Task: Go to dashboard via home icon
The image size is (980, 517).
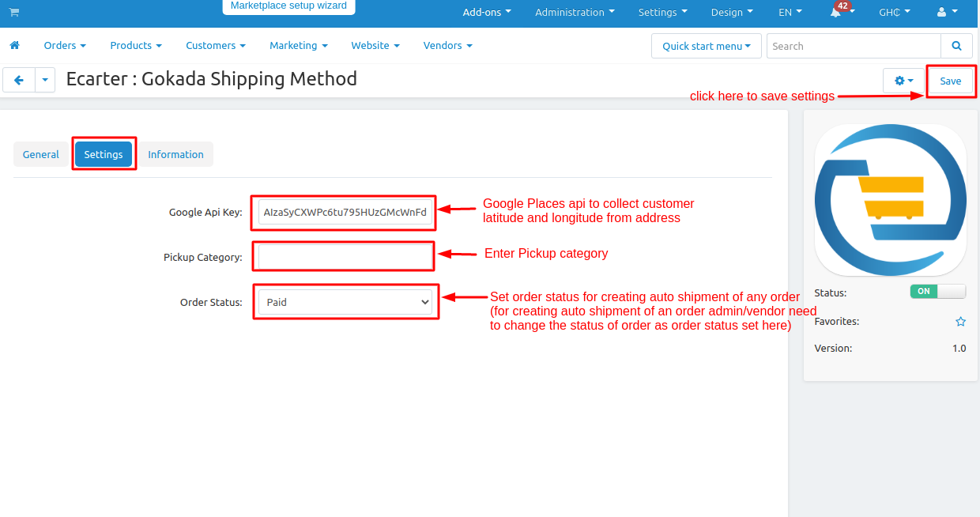Action: tap(14, 45)
